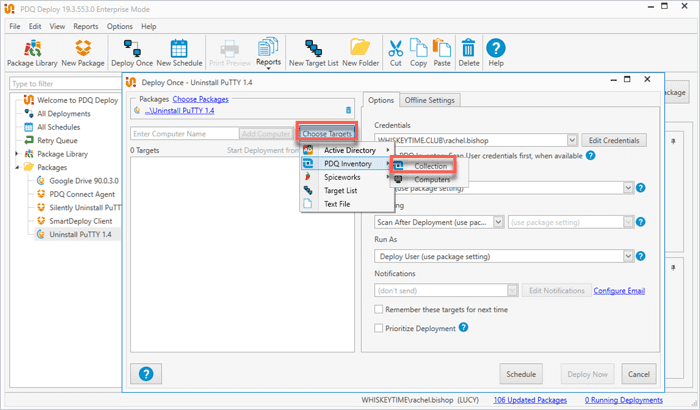Select Welcome to PDQ Deploy tree item
Image resolution: width=700 pixels, height=410 pixels.
click(77, 100)
